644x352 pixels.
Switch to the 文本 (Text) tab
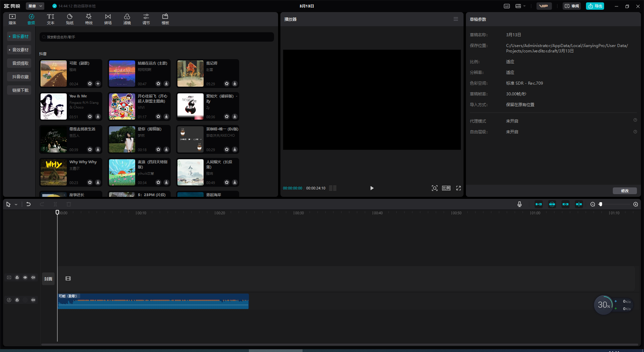click(51, 19)
